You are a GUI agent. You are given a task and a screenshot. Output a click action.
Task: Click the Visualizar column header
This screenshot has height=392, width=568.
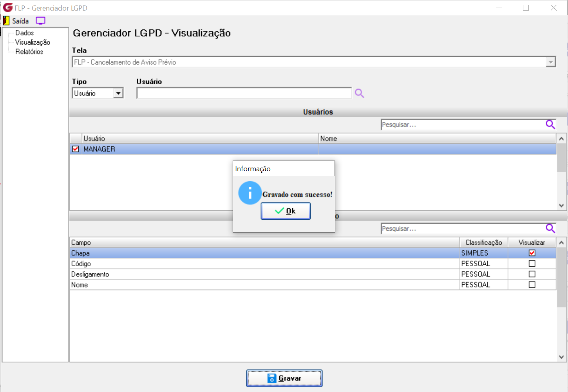coord(532,243)
